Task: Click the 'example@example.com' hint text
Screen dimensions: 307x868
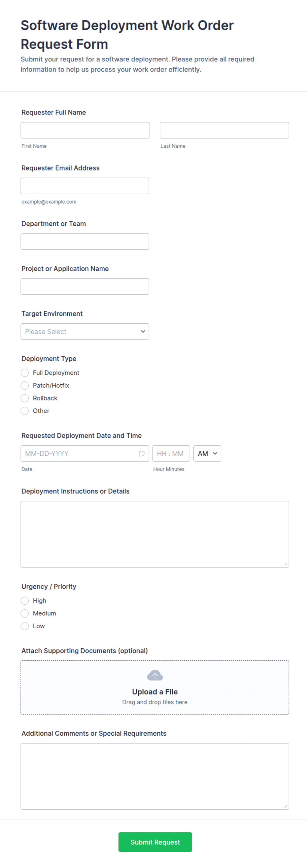Action: 49,202
